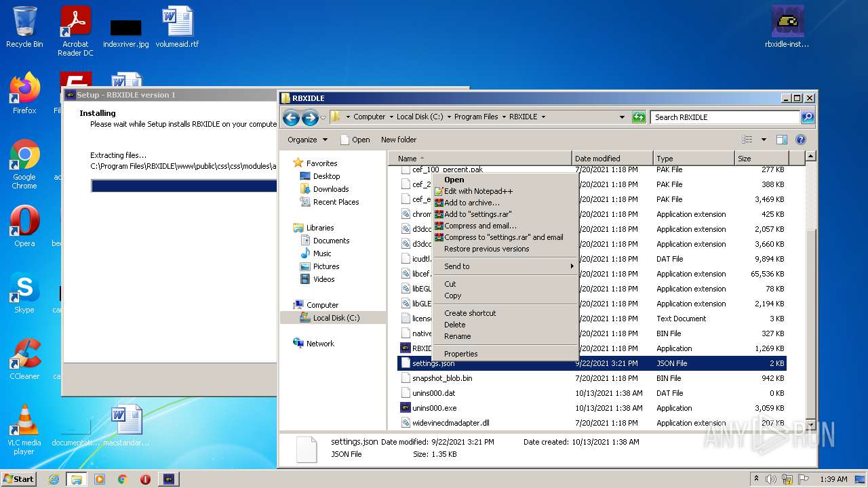This screenshot has height=488, width=868.
Task: Refresh the RBXIDLE folder view
Action: pyautogui.click(x=639, y=117)
